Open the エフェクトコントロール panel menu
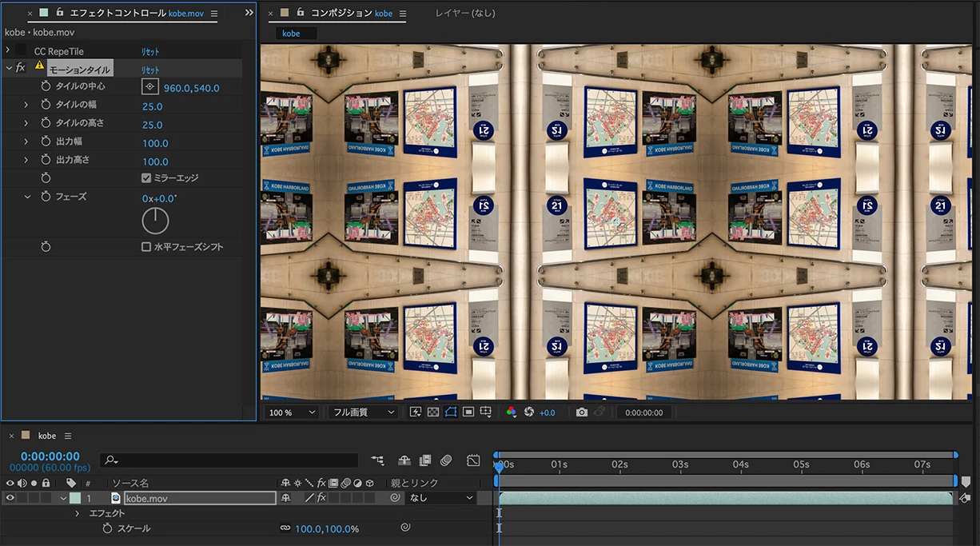 tap(214, 14)
